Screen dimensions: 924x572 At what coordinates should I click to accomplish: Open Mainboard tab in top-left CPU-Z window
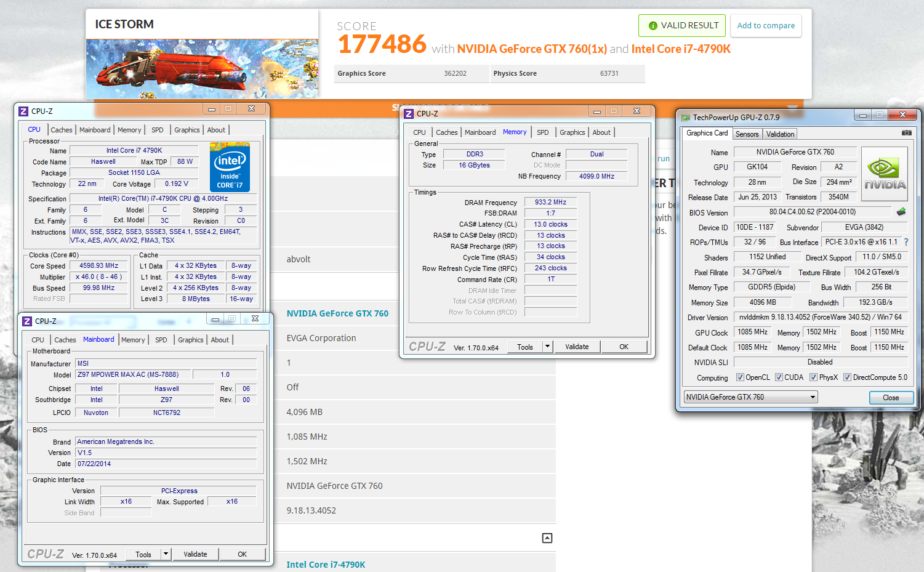95,130
